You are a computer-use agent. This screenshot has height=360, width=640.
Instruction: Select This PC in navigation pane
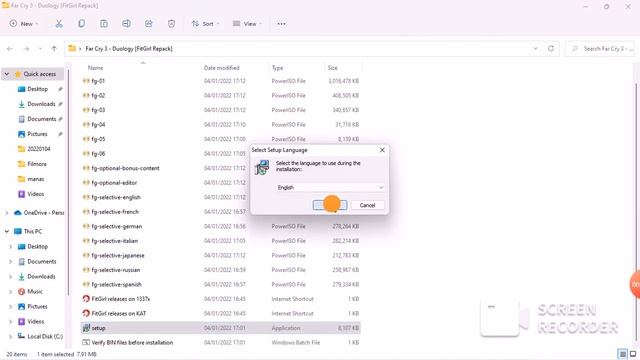[x=32, y=231]
